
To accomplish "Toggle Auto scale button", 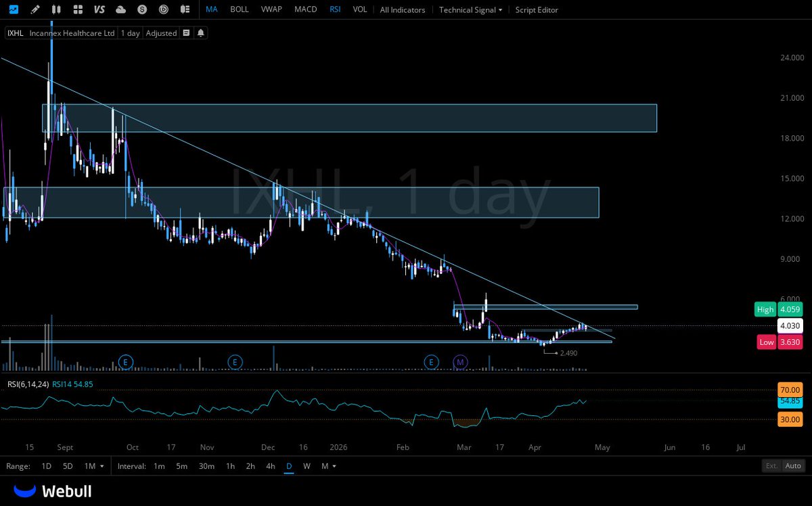I will tap(793, 465).
